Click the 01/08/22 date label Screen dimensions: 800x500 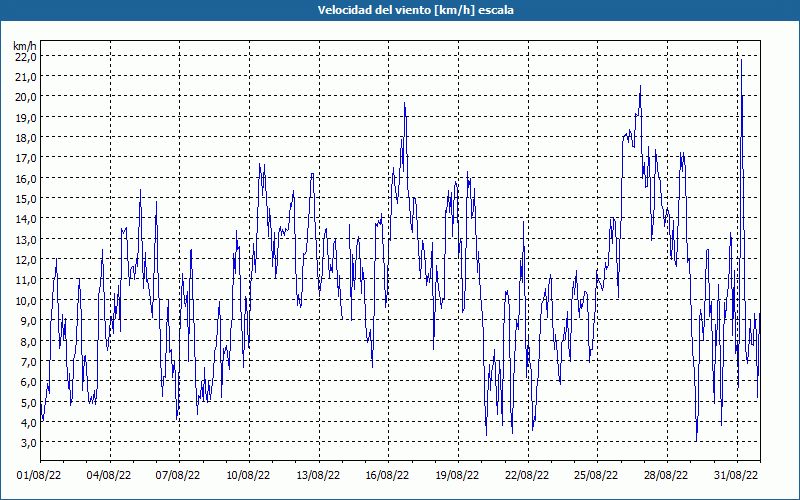[39, 476]
